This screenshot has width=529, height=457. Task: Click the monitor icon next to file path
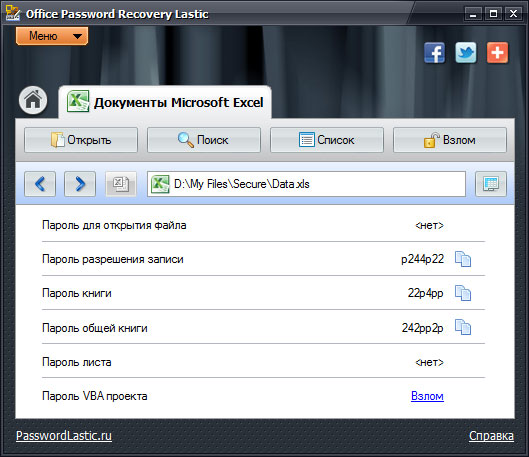(x=491, y=184)
